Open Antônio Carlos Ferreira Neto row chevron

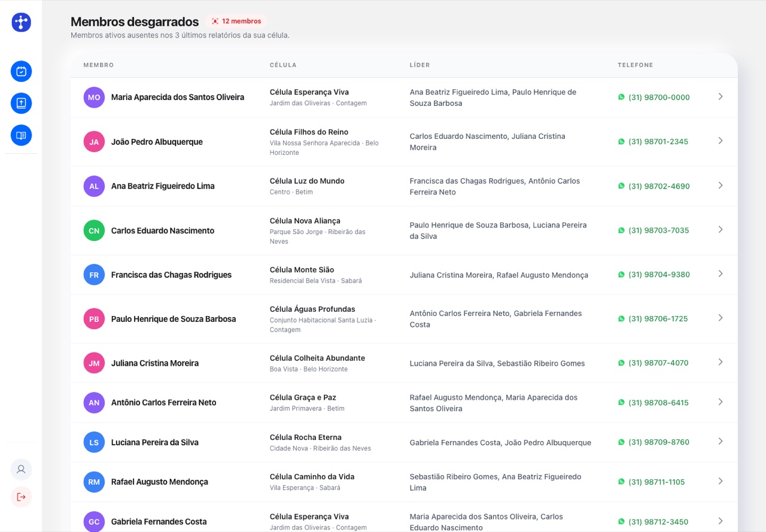click(721, 402)
